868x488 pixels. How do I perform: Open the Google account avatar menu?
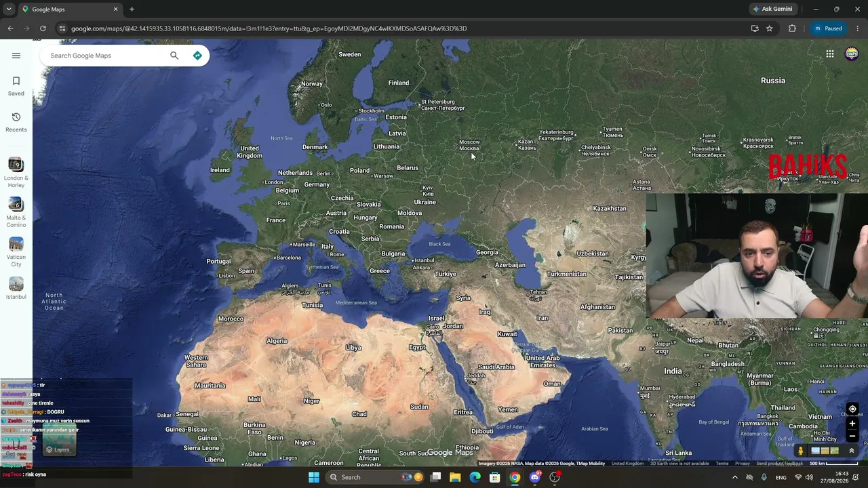click(852, 54)
